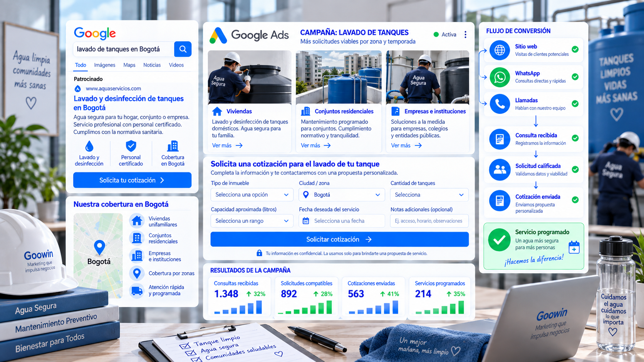Switch to the Noticias search tab

tap(152, 65)
